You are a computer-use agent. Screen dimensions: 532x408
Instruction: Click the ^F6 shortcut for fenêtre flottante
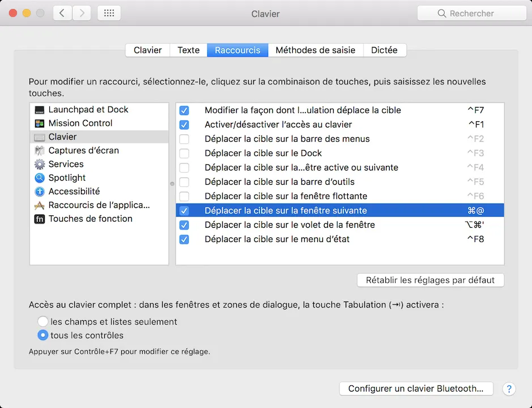click(x=476, y=196)
